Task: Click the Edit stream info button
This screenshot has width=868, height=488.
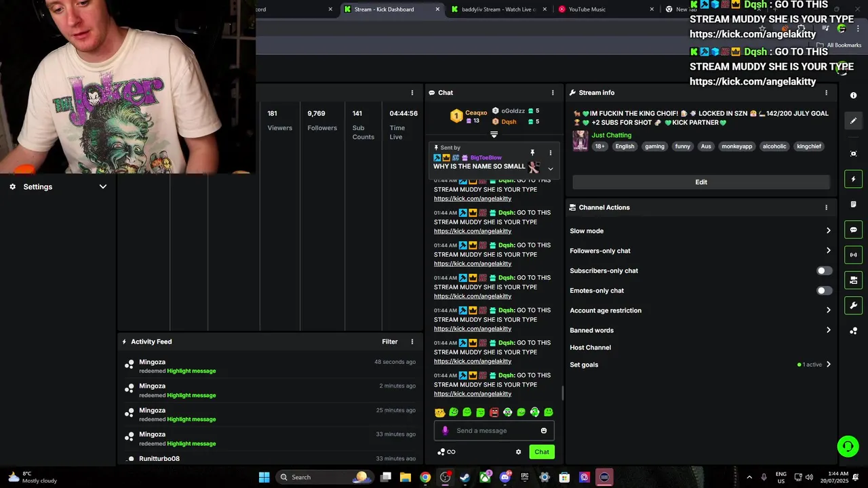Action: click(x=701, y=182)
